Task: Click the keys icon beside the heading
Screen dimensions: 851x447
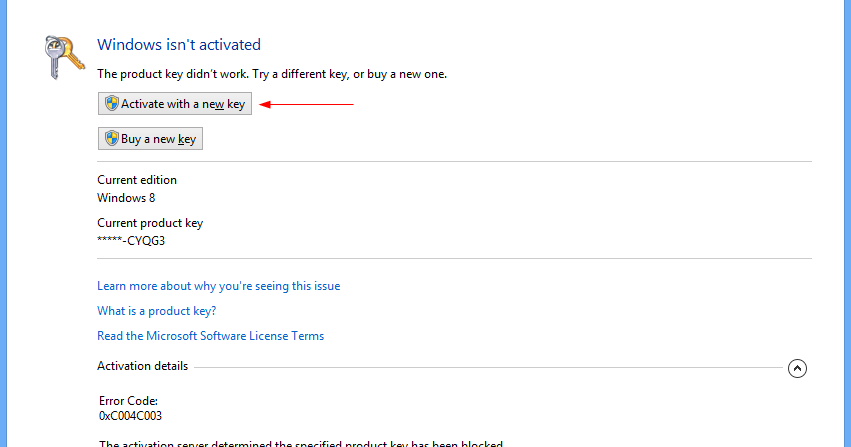Action: click(x=65, y=57)
